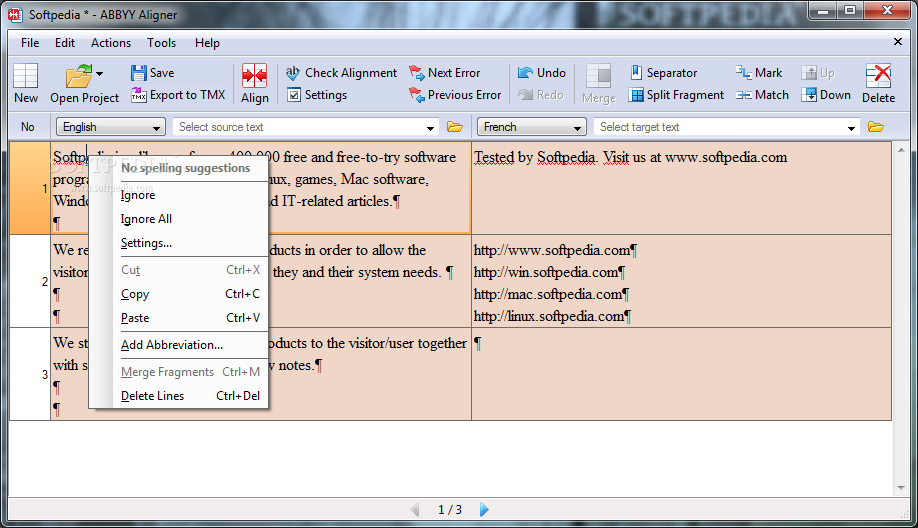Image resolution: width=918 pixels, height=528 pixels.
Task: Click the text http://mac.softpedia.com
Action: [x=547, y=294]
